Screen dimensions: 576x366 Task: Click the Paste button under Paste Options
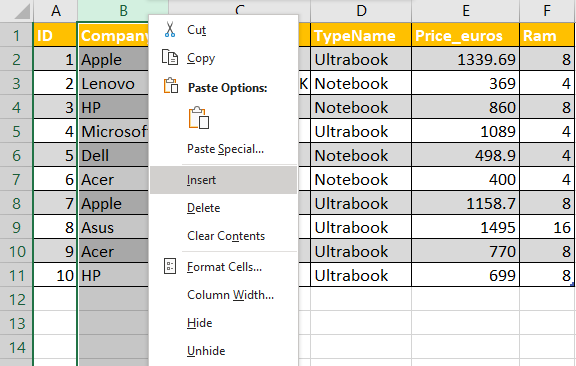coord(199,118)
